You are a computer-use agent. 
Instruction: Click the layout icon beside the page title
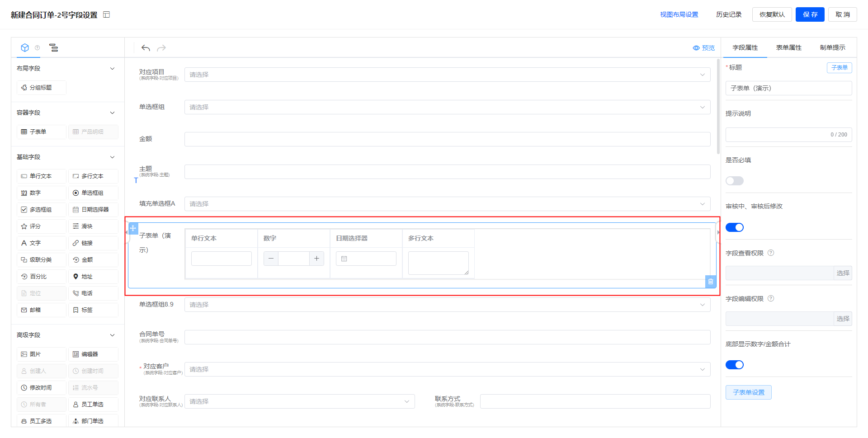click(107, 15)
